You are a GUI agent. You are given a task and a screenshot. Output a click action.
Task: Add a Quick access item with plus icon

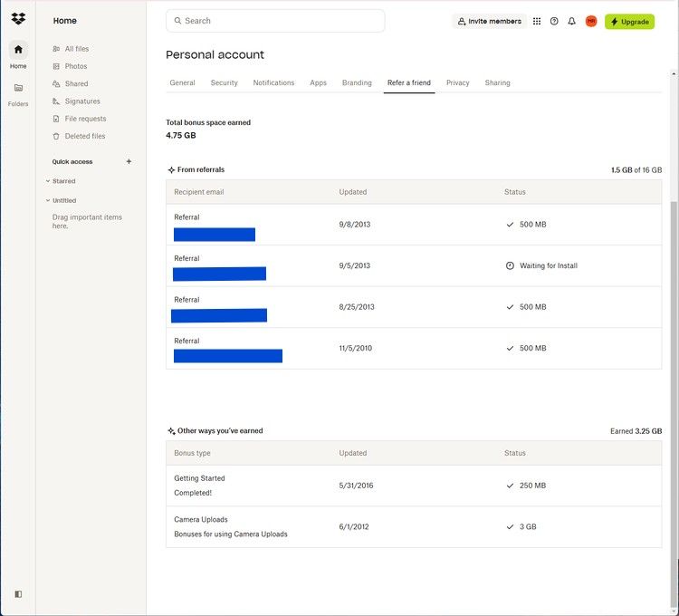click(129, 161)
